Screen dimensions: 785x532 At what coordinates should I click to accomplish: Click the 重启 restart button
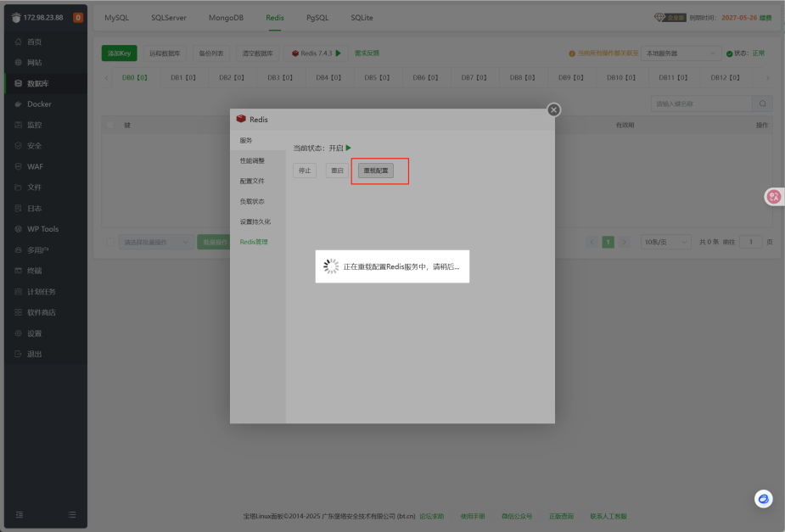coord(337,171)
